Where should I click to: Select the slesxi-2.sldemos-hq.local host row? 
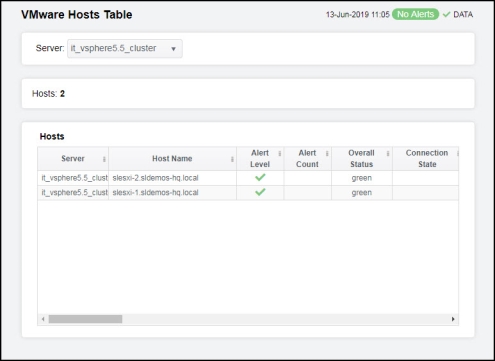(248, 178)
